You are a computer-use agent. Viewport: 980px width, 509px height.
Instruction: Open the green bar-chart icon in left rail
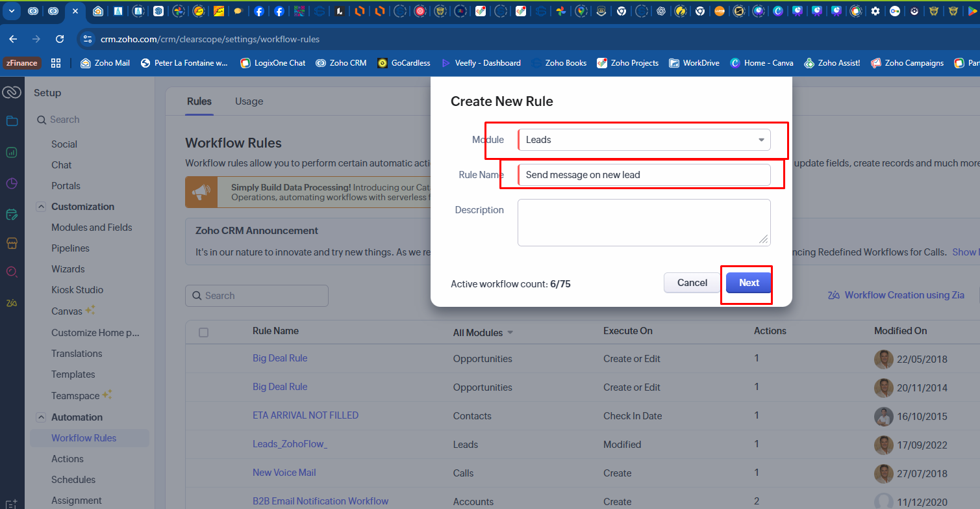coord(12,152)
